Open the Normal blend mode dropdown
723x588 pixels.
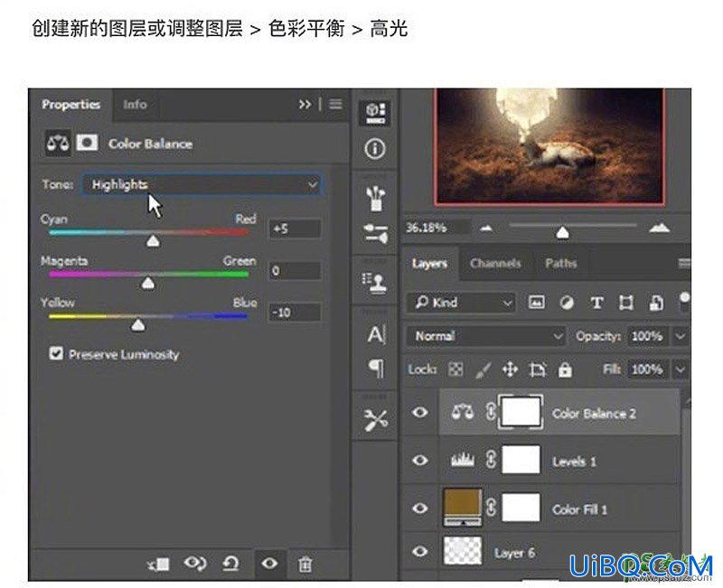pos(486,336)
